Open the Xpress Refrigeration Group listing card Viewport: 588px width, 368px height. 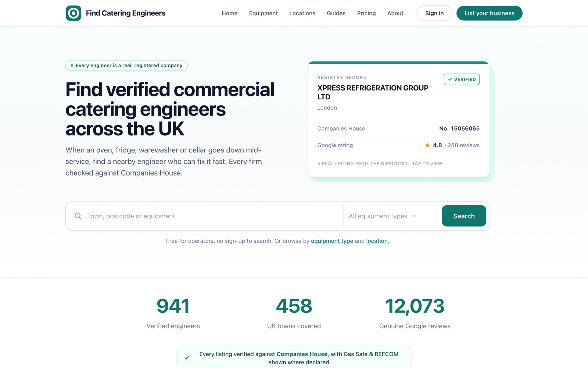tap(398, 119)
